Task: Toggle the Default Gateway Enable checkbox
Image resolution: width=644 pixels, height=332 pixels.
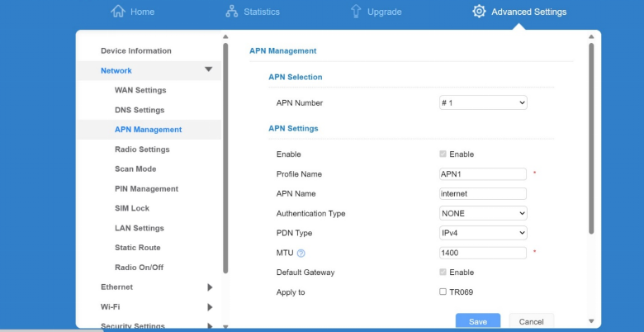Action: click(x=444, y=273)
